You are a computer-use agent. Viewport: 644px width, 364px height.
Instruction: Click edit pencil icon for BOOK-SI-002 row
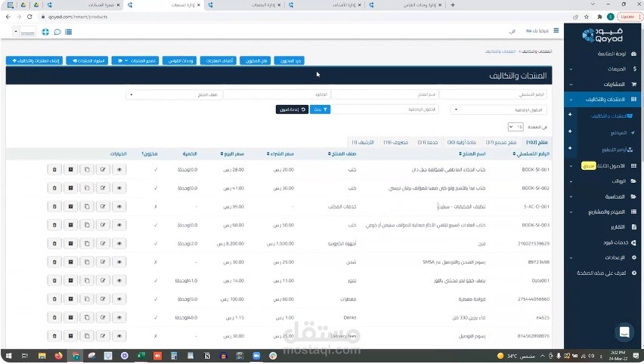103,188
